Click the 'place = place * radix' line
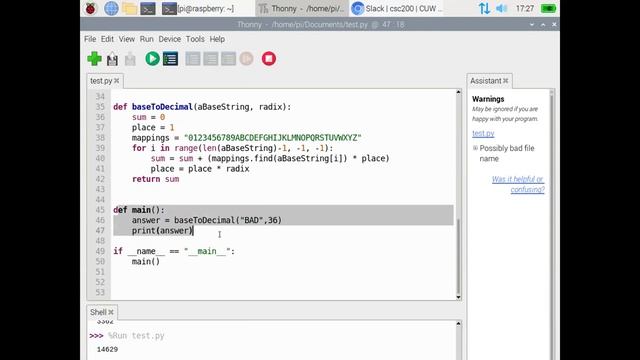Screen dimensions: 640x360 tap(200, 169)
